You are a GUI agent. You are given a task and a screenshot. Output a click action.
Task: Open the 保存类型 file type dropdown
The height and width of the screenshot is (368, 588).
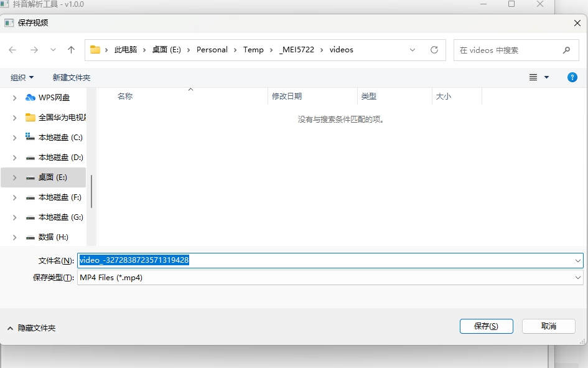coord(330,278)
